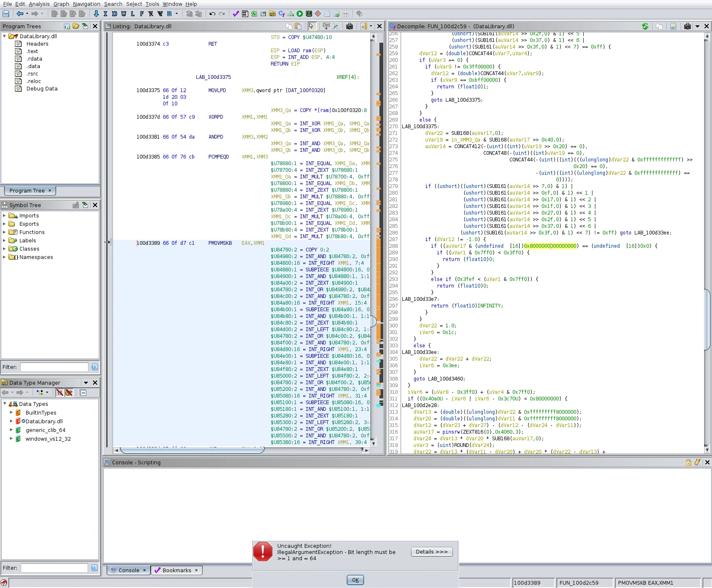Select Debug Data in Program Trees
Image resolution: width=712 pixels, height=588 pixels.
(42, 89)
